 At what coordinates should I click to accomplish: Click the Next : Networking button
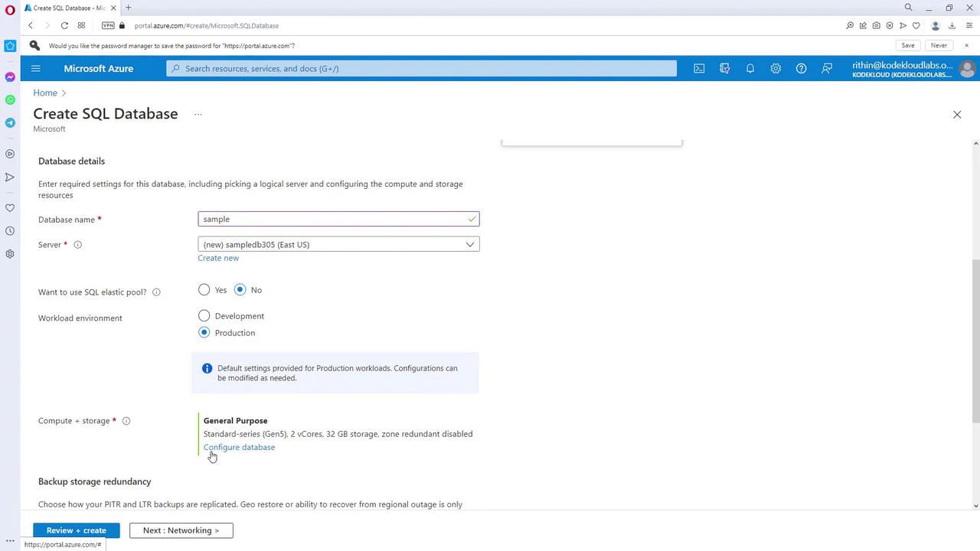[181, 530]
